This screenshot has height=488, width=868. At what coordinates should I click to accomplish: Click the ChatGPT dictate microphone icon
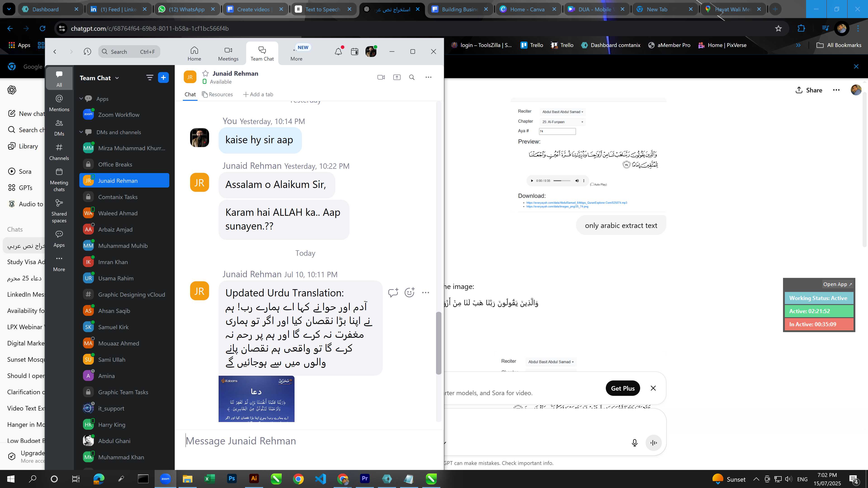634,443
